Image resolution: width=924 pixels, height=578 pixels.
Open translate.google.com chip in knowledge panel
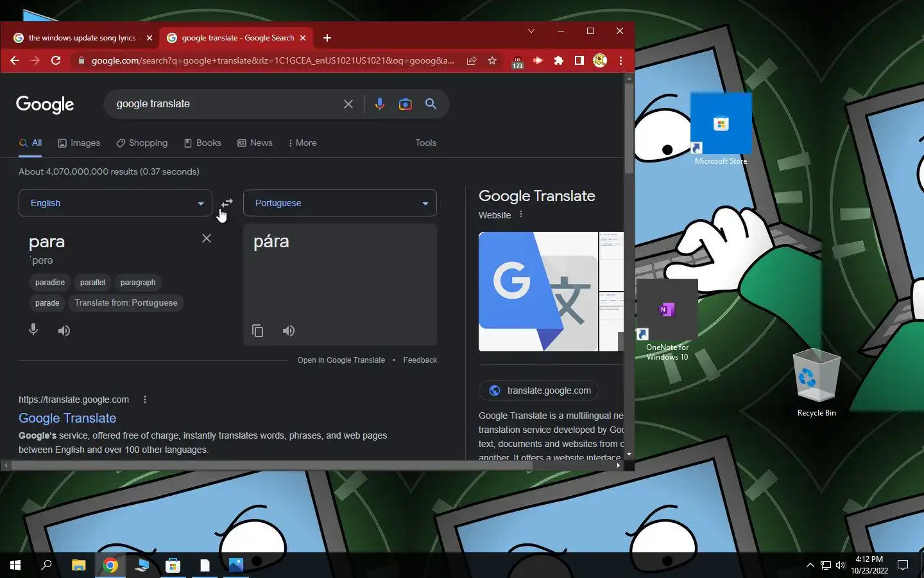click(540, 390)
